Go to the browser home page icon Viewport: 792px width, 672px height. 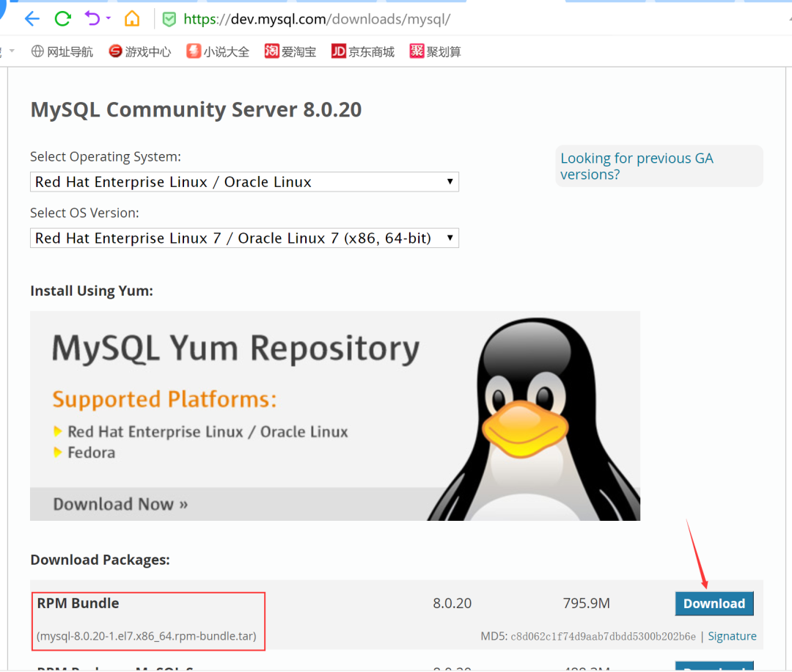coord(132,18)
